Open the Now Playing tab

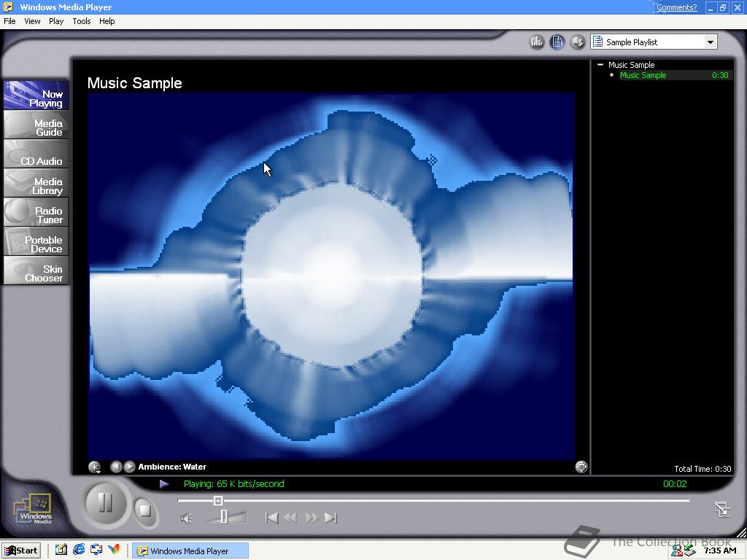click(x=36, y=96)
